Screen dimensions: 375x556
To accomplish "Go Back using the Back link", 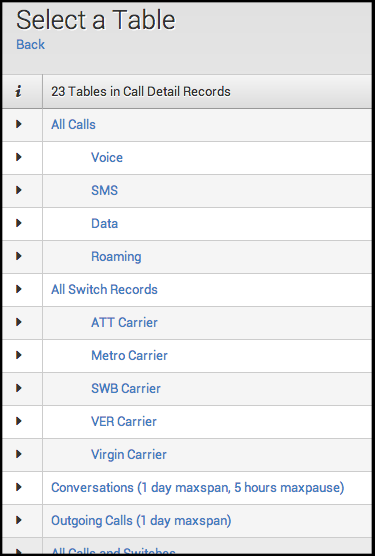I will tap(30, 45).
